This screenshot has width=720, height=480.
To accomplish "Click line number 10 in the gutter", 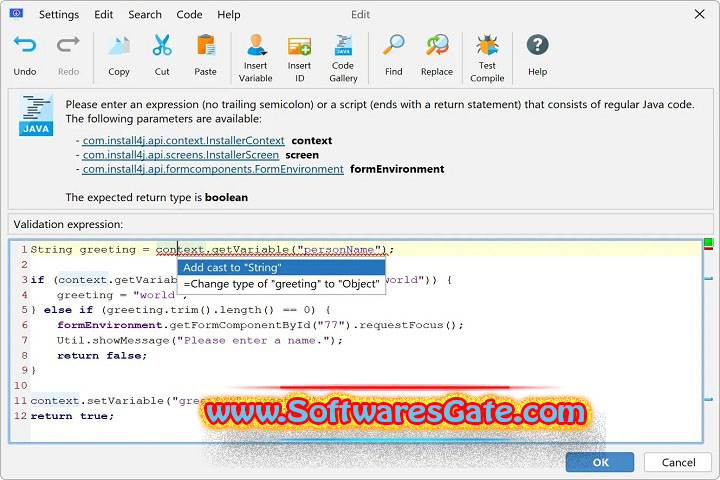I will [21, 385].
